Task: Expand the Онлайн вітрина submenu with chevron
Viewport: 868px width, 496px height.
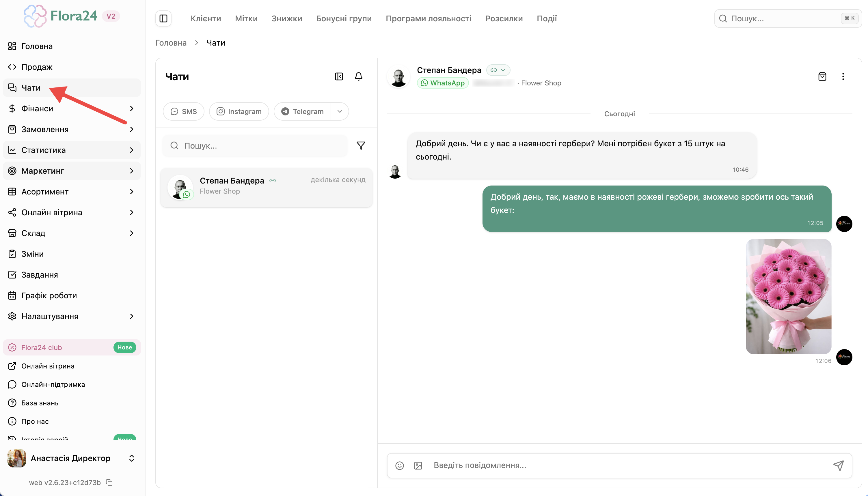Action: pyautogui.click(x=132, y=213)
